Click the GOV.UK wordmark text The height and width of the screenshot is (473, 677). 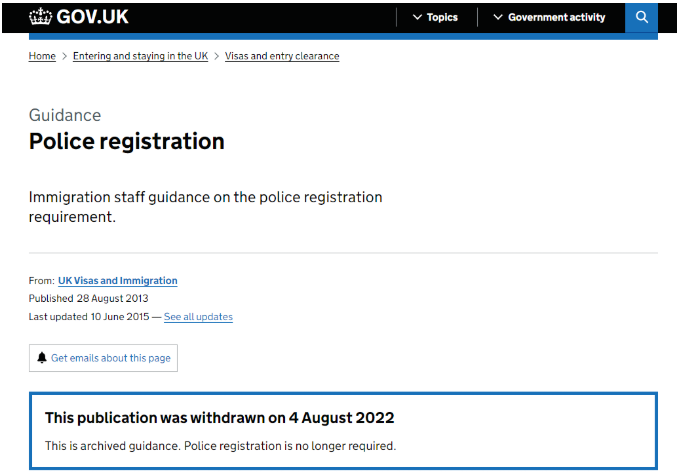pos(93,17)
